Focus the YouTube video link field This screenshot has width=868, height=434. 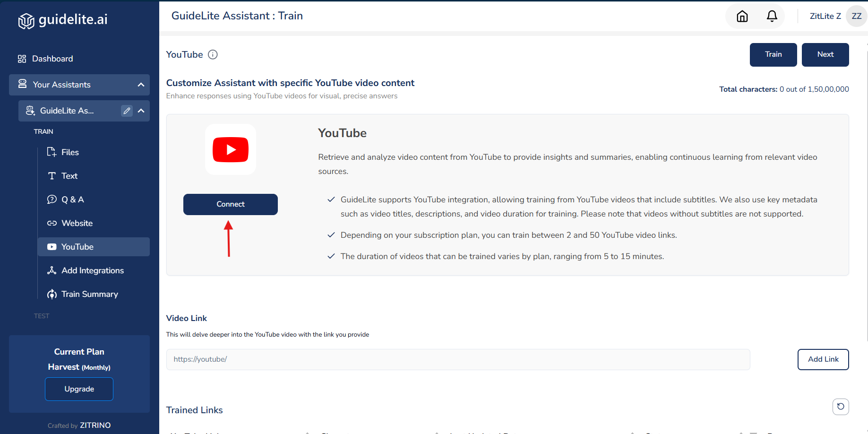458,359
